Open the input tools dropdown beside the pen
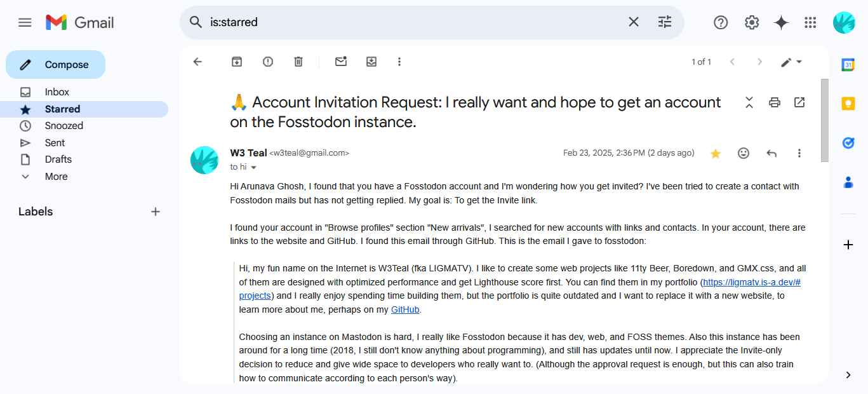This screenshot has height=394, width=868. (799, 62)
